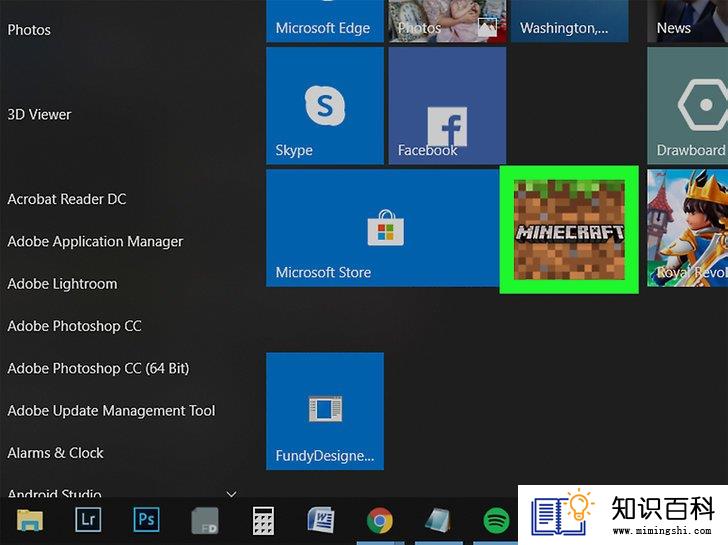
Task: Open the News tile
Action: coord(688,21)
